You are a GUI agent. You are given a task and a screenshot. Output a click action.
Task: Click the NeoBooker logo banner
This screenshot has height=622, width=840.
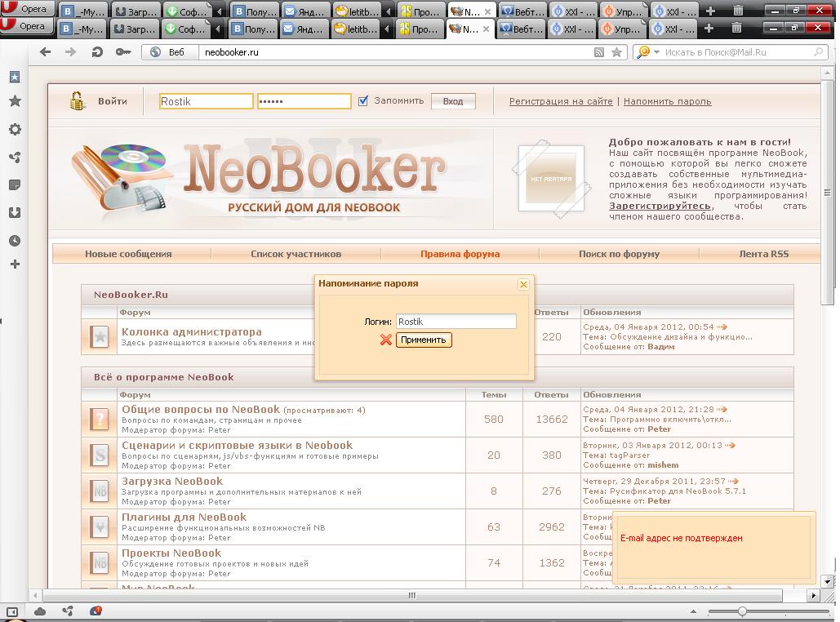[x=271, y=179]
